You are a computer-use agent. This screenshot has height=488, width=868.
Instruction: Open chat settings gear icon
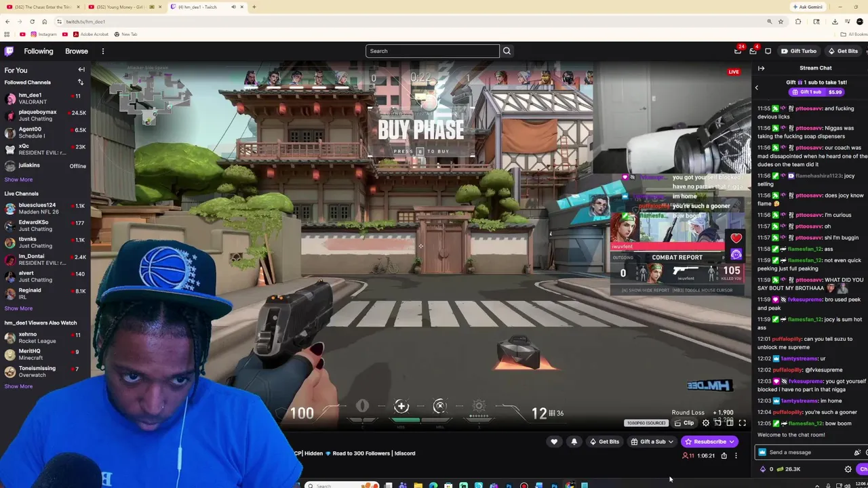(848, 469)
